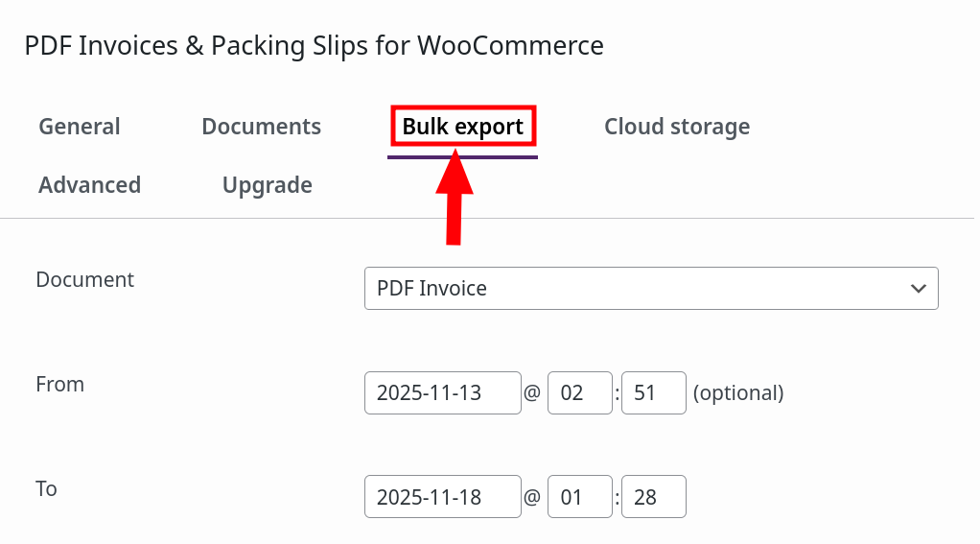
Task: Click the "(optional)" hint text
Action: pos(737,392)
